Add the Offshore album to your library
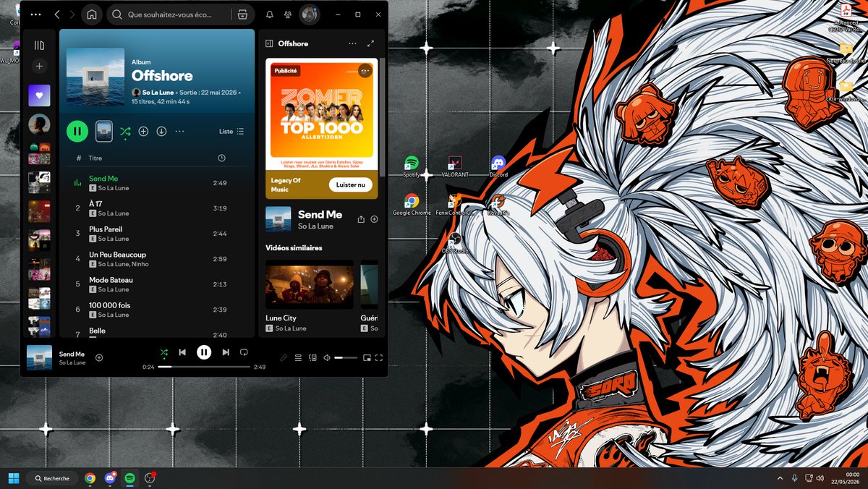The height and width of the screenshot is (489, 868). point(143,131)
